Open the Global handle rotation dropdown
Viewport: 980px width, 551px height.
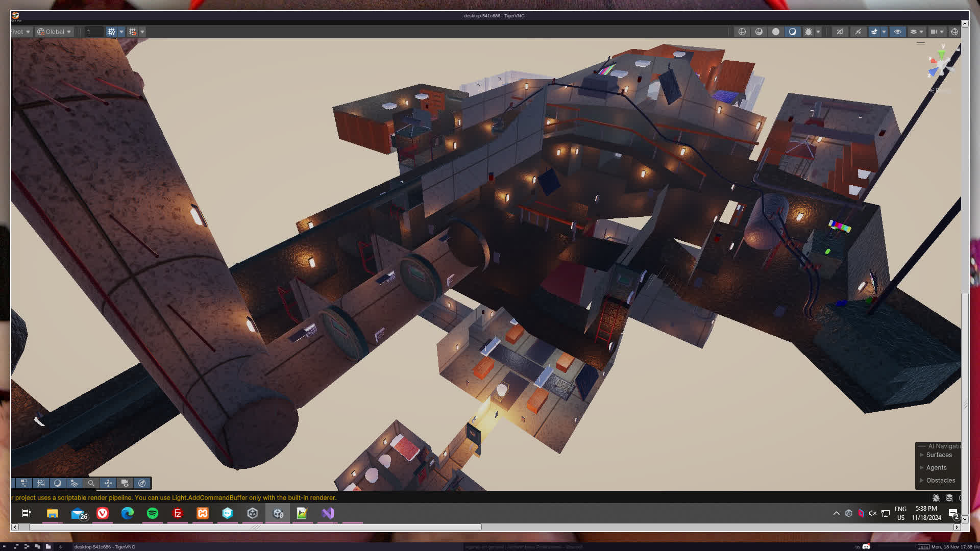[x=54, y=32]
